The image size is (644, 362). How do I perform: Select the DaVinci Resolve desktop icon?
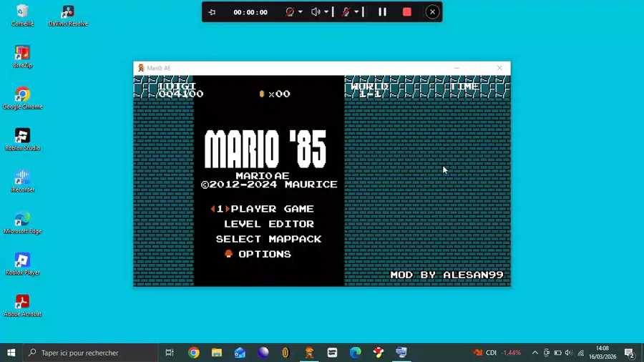[x=68, y=15]
